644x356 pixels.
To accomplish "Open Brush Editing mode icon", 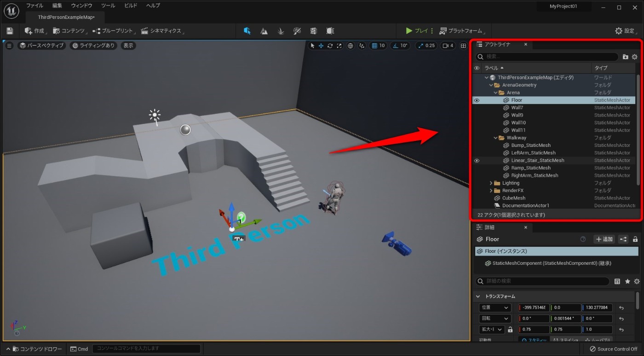I will pos(330,31).
